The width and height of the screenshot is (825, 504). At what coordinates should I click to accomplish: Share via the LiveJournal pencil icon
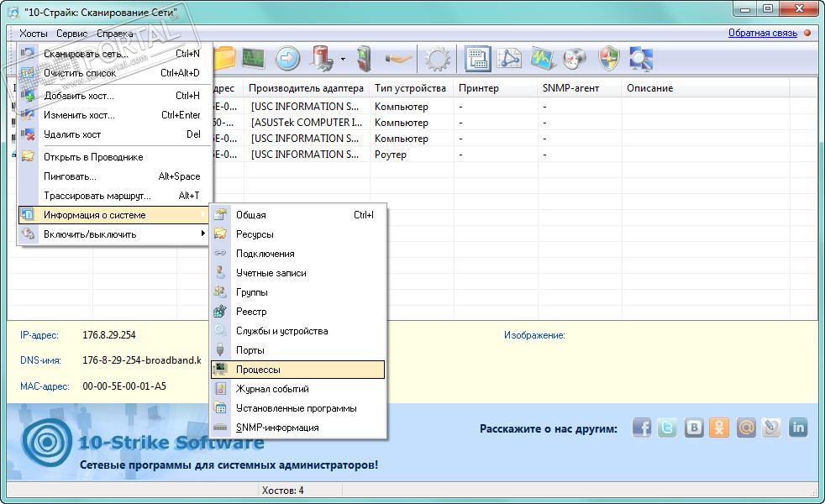coord(771,428)
